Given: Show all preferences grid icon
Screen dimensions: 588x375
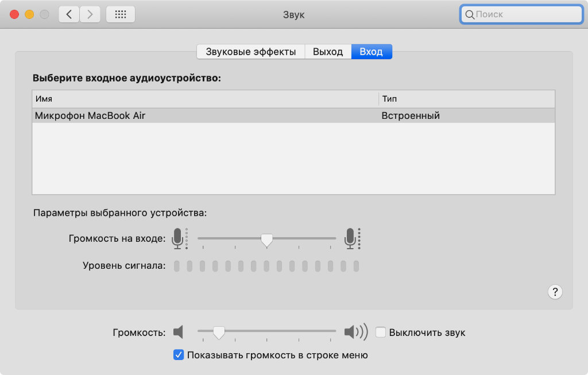Looking at the screenshot, I should click(x=121, y=15).
